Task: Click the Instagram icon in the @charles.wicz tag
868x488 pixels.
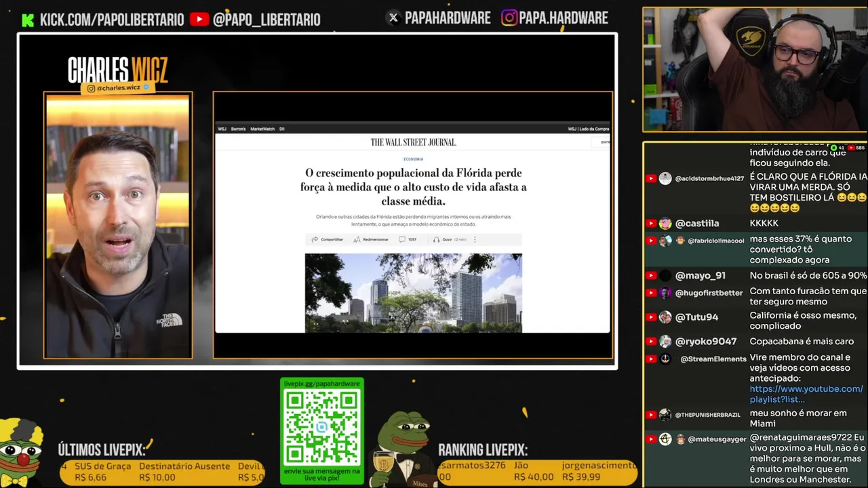Action: tap(91, 88)
